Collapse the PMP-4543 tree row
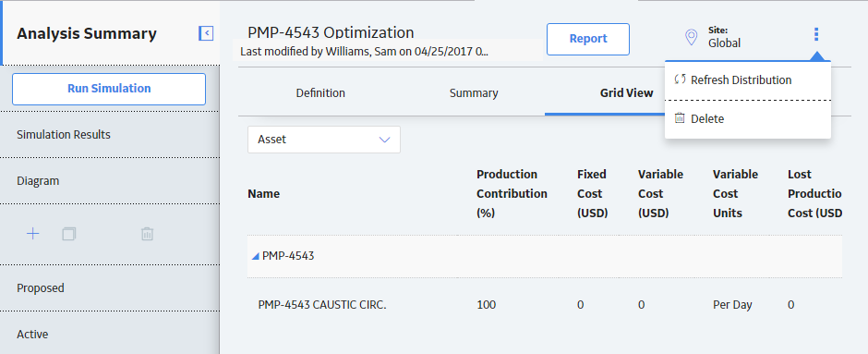The image size is (868, 354). (255, 256)
